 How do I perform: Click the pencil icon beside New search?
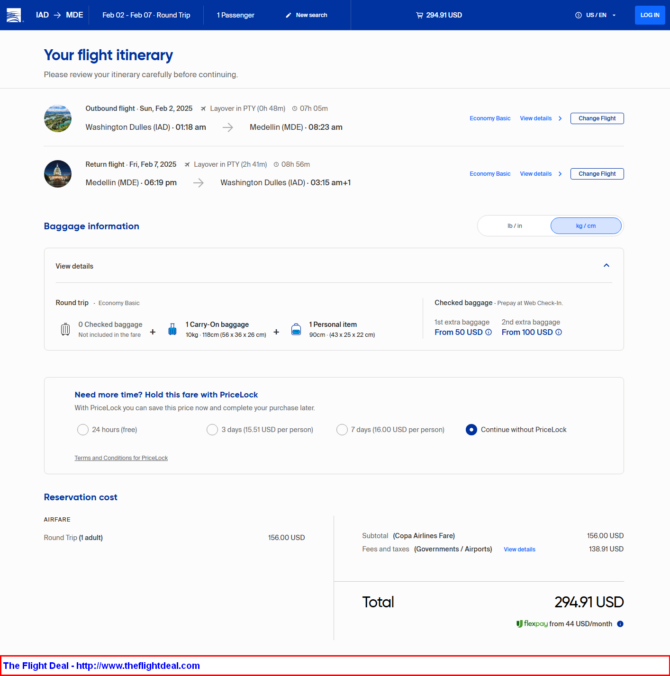(288, 16)
